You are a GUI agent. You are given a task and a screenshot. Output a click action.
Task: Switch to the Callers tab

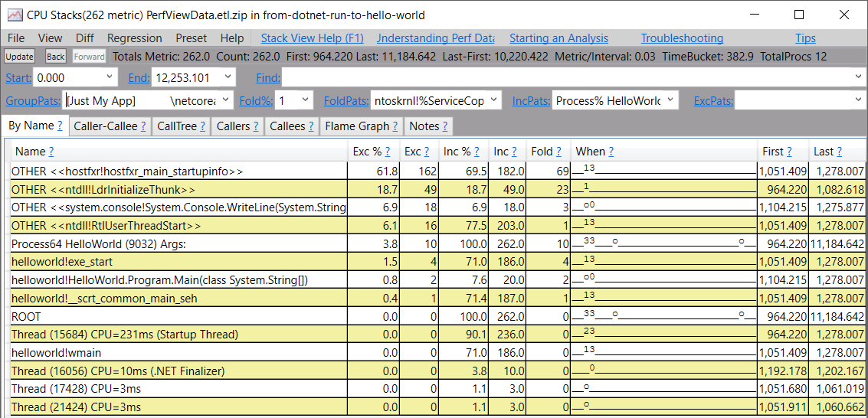(237, 126)
